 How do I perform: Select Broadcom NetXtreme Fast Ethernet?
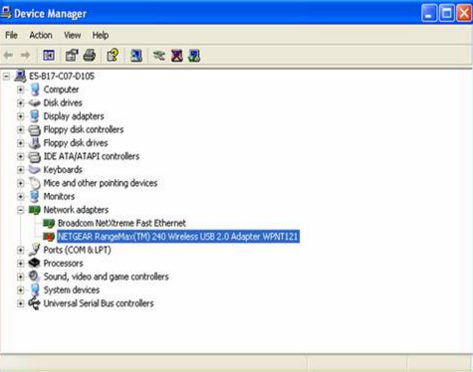coord(122,223)
